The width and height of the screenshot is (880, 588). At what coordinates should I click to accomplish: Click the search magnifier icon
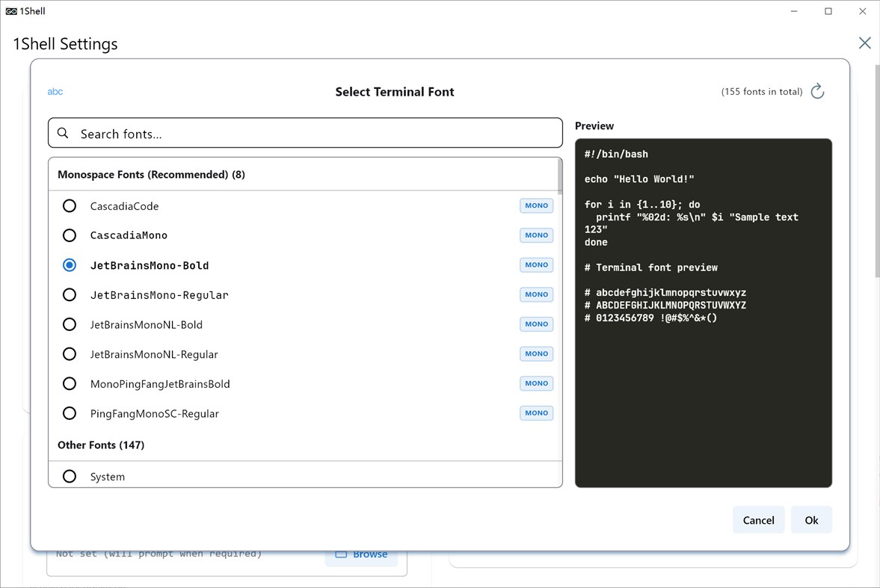(63, 133)
